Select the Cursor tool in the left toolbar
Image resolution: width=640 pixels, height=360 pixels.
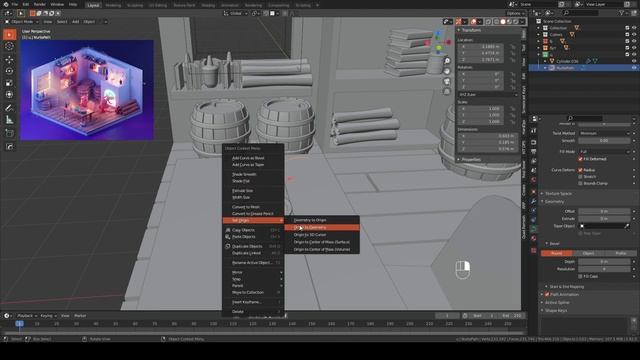pyautogui.click(x=9, y=46)
